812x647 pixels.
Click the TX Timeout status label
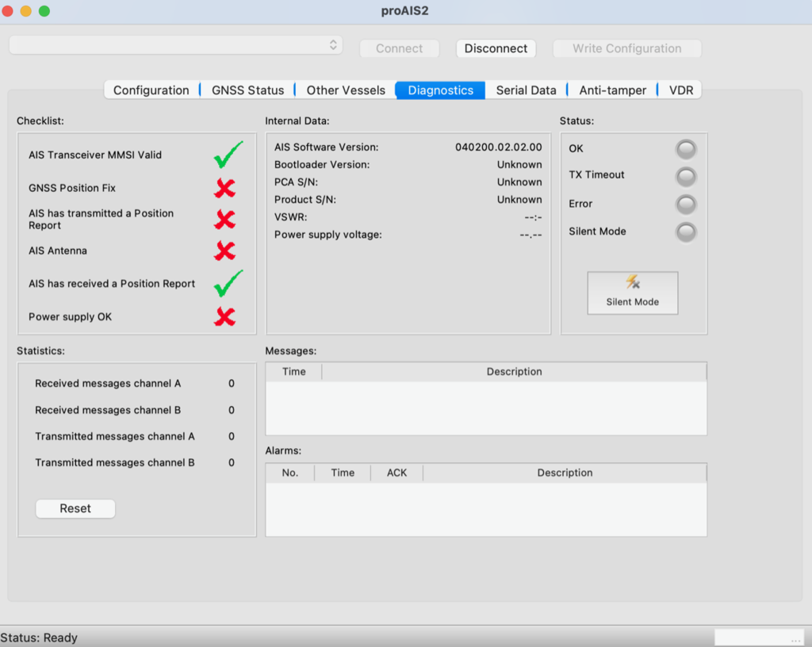pos(596,175)
